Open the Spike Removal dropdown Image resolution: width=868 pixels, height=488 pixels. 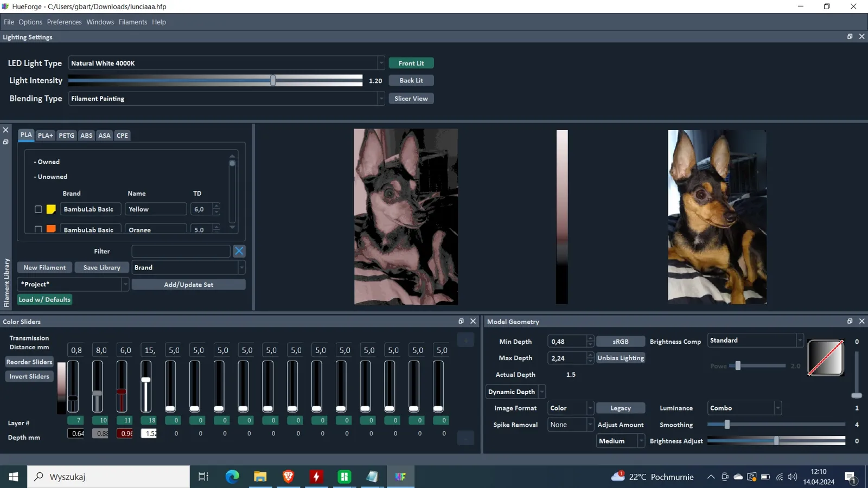[571, 425]
